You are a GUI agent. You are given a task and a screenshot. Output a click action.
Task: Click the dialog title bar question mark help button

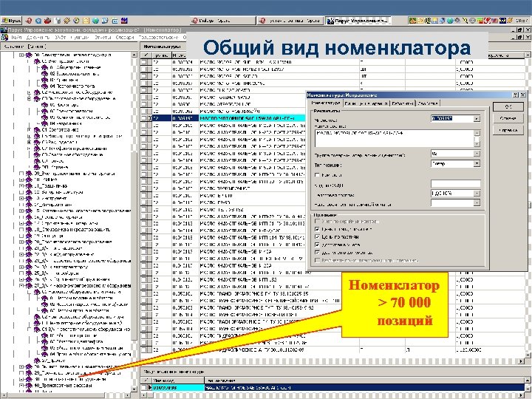(x=516, y=95)
